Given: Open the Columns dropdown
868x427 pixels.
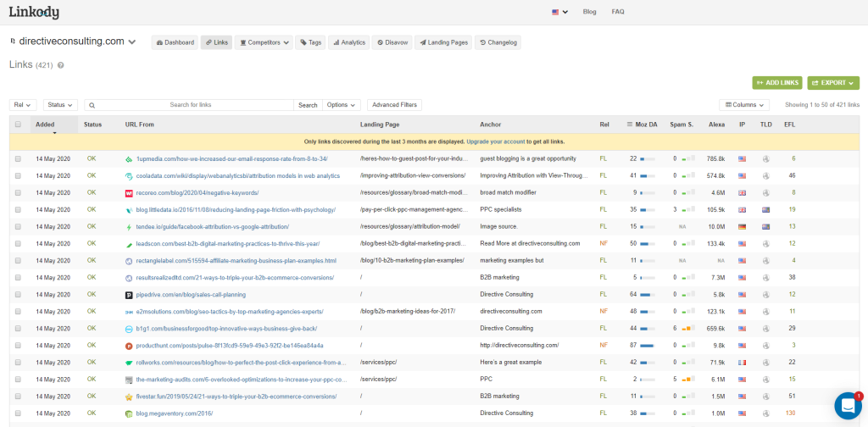Looking at the screenshot, I should pyautogui.click(x=744, y=105).
